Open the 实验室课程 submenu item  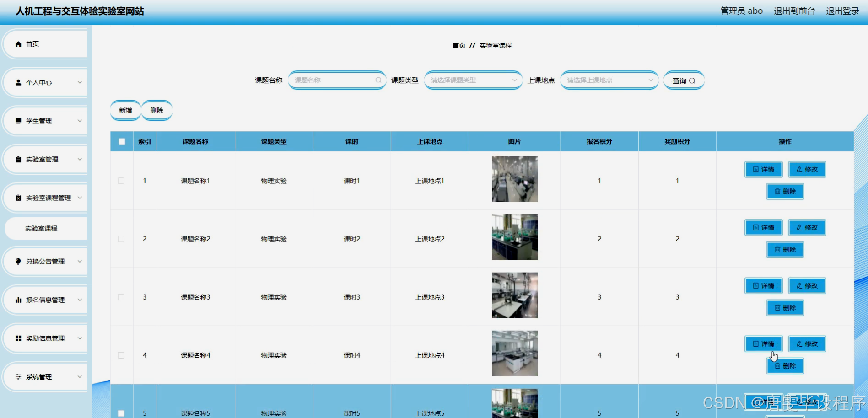[x=46, y=228]
